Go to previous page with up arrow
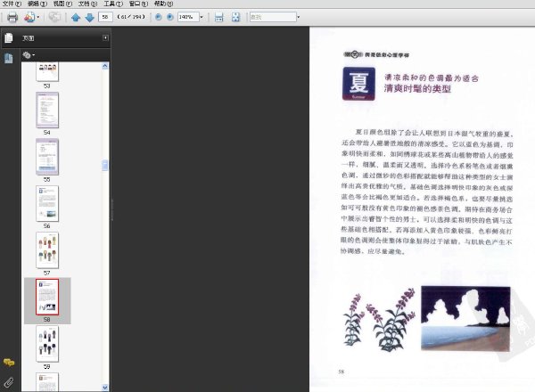 coord(76,17)
